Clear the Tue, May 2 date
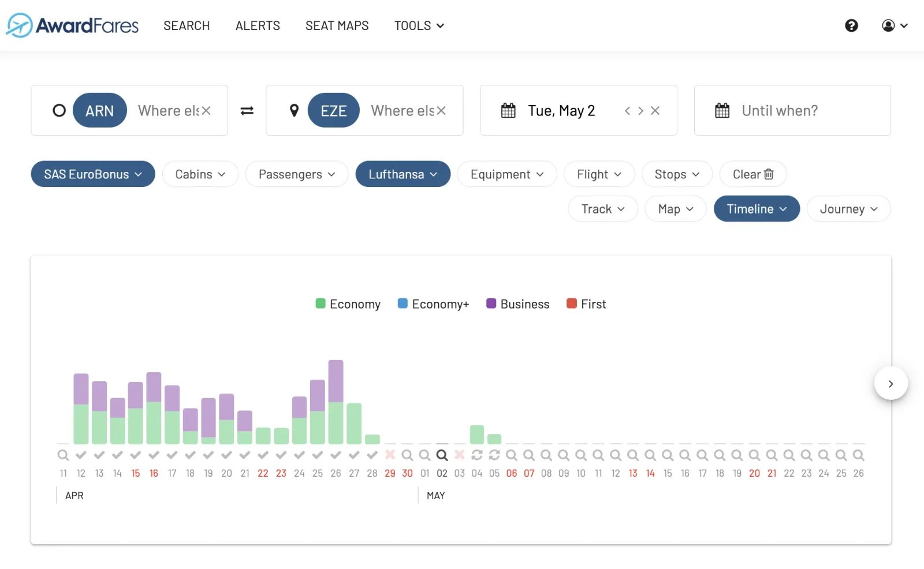Image resolution: width=924 pixels, height=569 pixels. tap(655, 110)
